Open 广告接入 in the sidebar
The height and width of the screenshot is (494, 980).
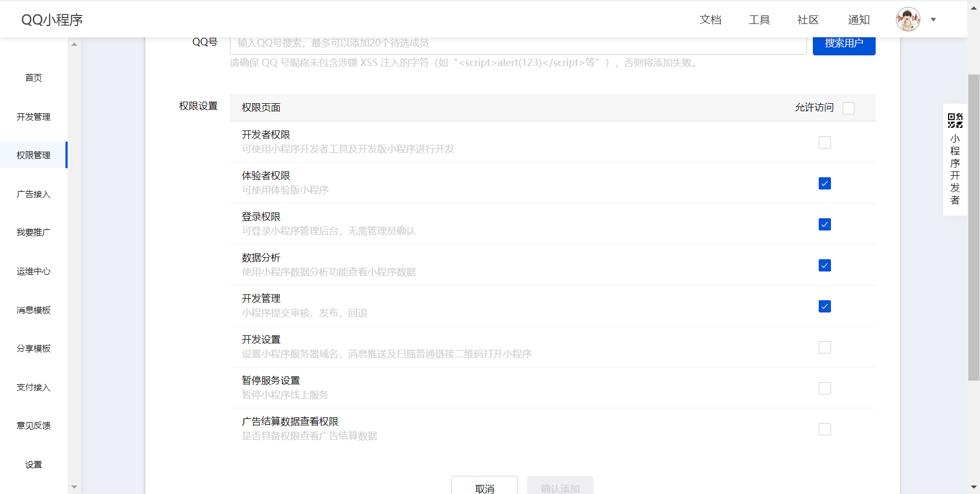[34, 194]
